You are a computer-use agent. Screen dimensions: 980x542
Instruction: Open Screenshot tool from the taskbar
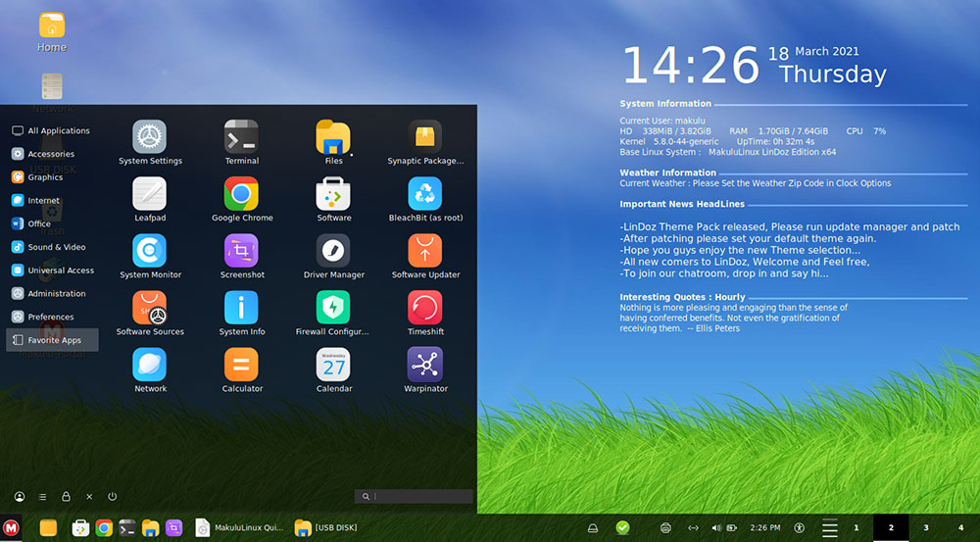173,528
